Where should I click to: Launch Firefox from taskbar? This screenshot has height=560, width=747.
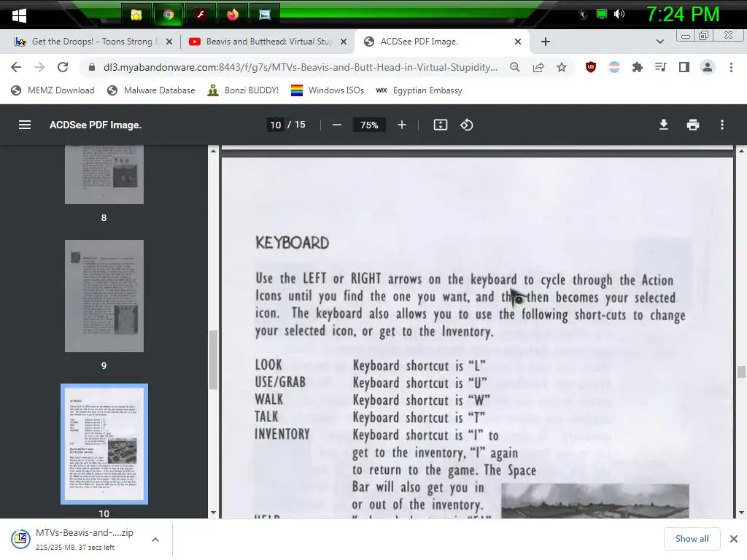(233, 15)
